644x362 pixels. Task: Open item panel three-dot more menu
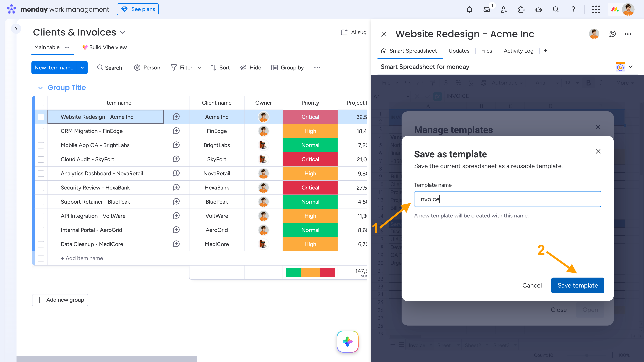point(628,34)
